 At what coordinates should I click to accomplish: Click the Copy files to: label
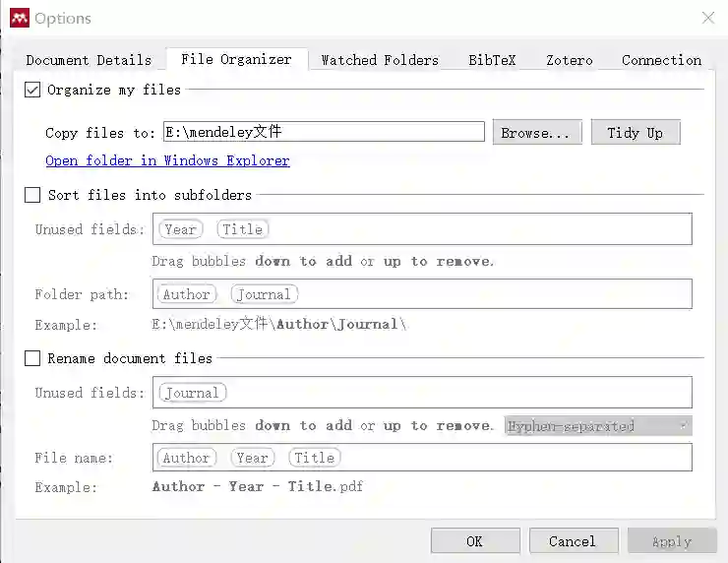click(x=100, y=133)
